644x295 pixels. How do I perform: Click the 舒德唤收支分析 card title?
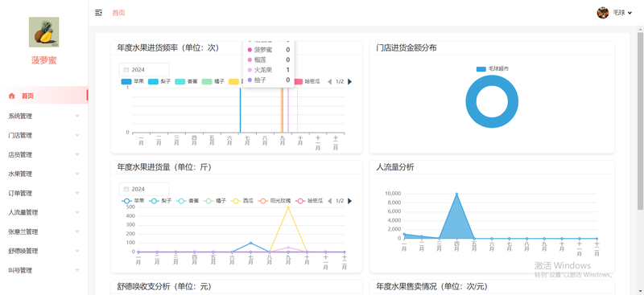click(x=164, y=286)
